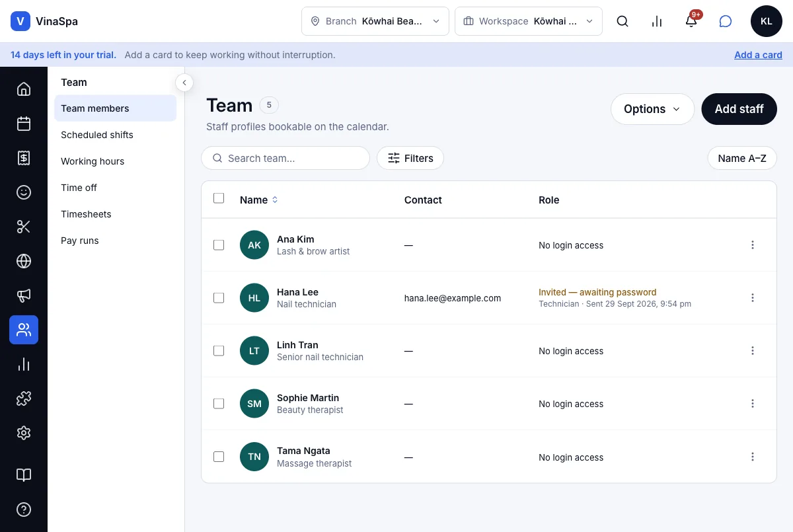Open the chat messages icon
793x532 pixels.
coord(726,21)
